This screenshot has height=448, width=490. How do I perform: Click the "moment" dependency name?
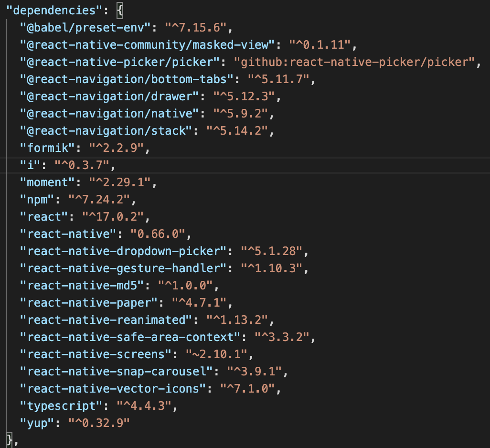point(44,182)
